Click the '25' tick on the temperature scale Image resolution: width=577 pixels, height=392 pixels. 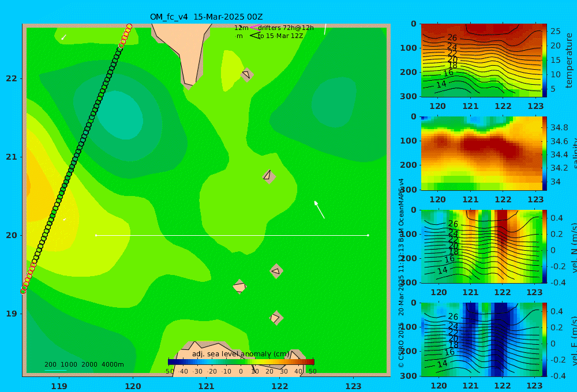coord(556,31)
